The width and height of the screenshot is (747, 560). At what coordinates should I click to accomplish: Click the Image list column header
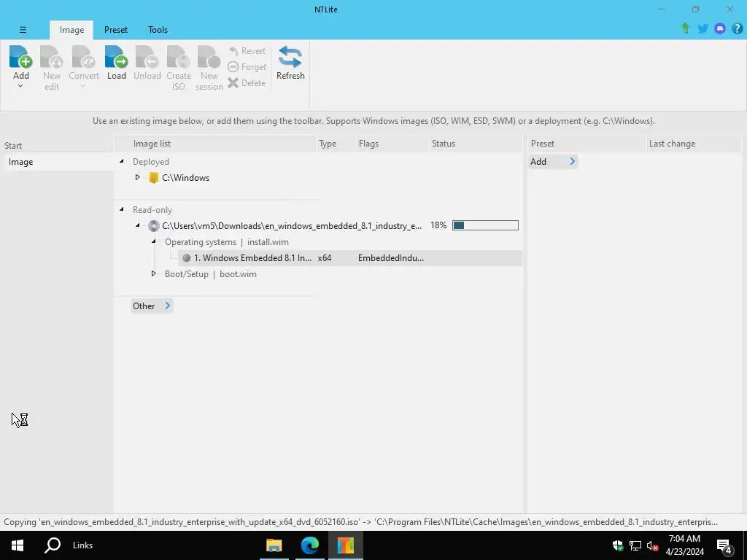pyautogui.click(x=216, y=144)
